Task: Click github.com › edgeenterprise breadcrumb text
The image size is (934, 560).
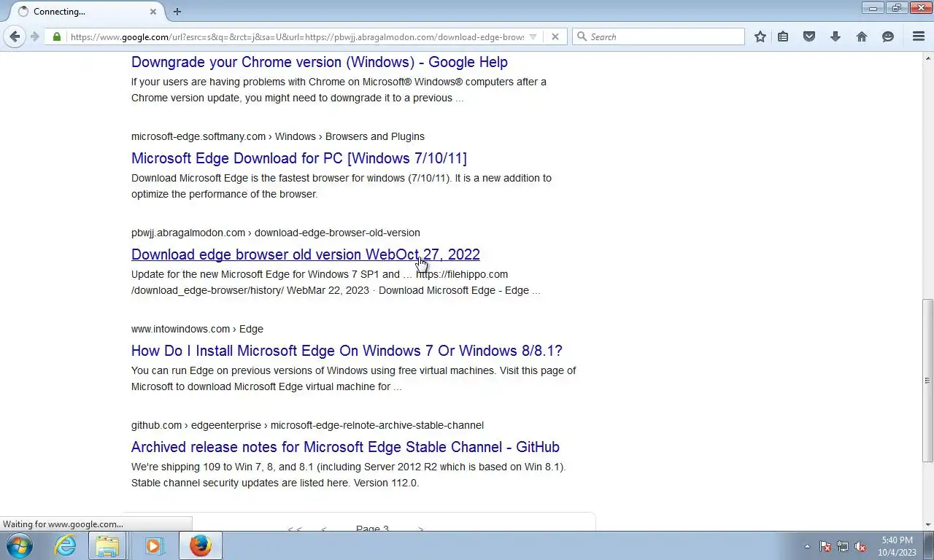Action: 307,425
